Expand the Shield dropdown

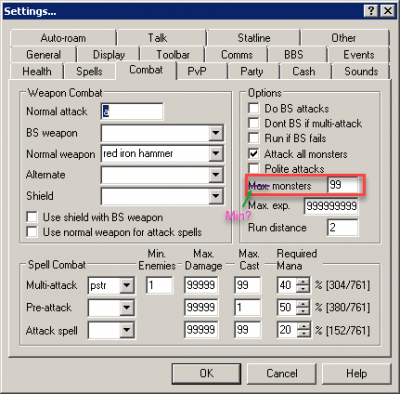(x=216, y=196)
